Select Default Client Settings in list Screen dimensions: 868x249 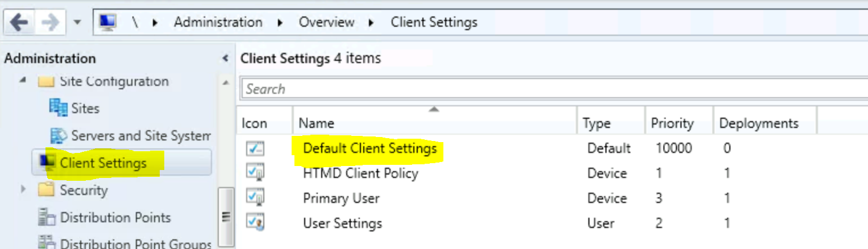369,148
